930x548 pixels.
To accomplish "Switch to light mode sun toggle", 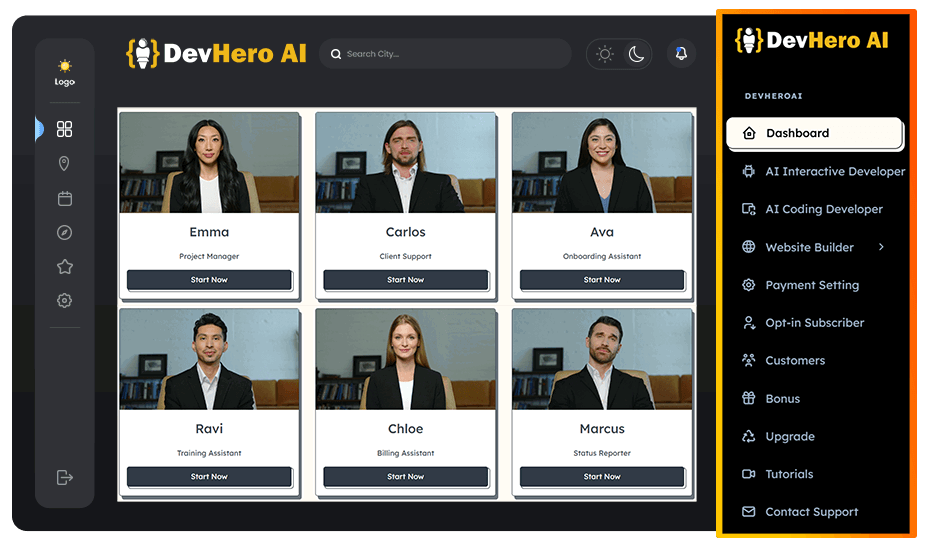I will click(x=604, y=54).
